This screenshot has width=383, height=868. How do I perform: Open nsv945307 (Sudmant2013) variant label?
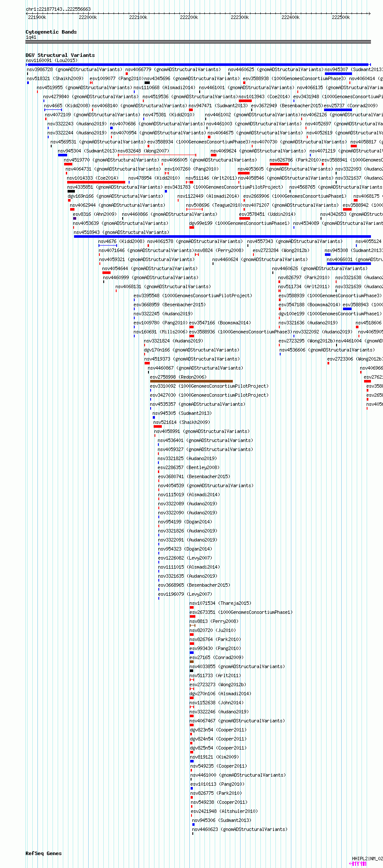coord(353,69)
